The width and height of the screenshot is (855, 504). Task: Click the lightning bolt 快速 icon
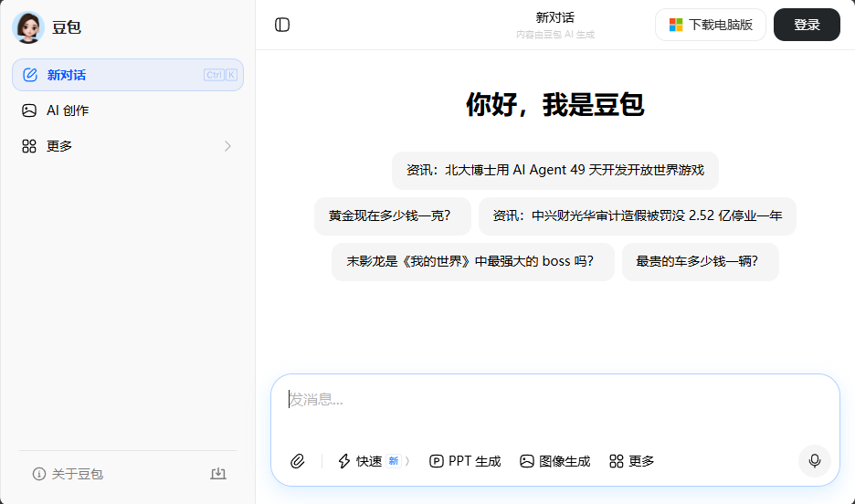click(x=344, y=461)
